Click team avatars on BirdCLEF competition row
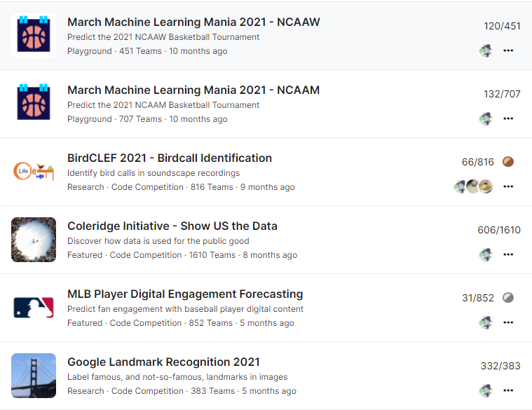The image size is (532, 410). pyautogui.click(x=473, y=186)
